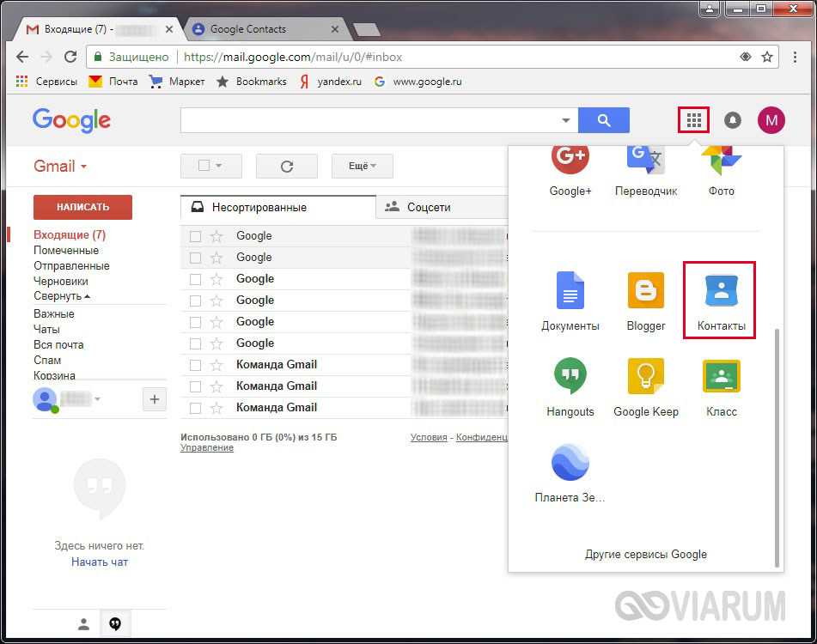
Task: Click Другие сервисы Google link
Action: 645,555
